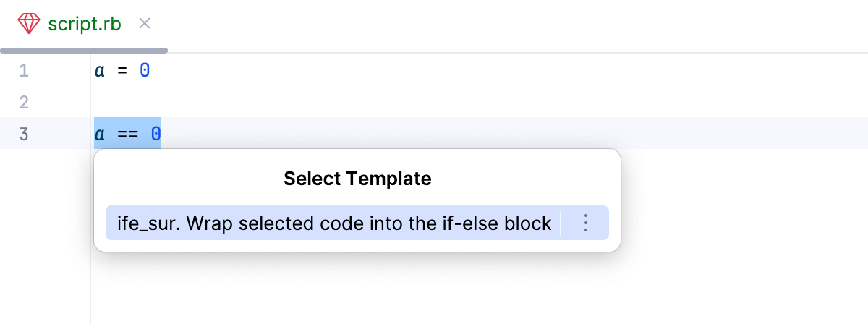Viewport: 868px width, 324px height.
Task: Click the highlighted 0 on line 3
Action: pyautogui.click(x=156, y=135)
